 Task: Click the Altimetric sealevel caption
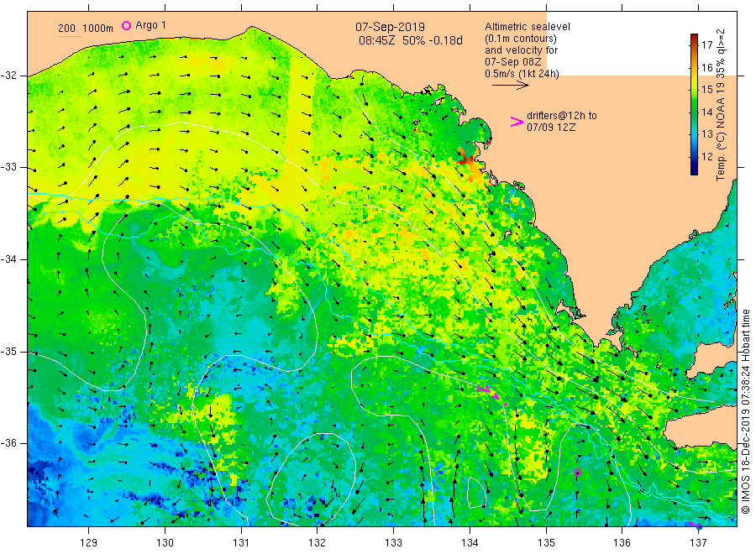coord(527,27)
